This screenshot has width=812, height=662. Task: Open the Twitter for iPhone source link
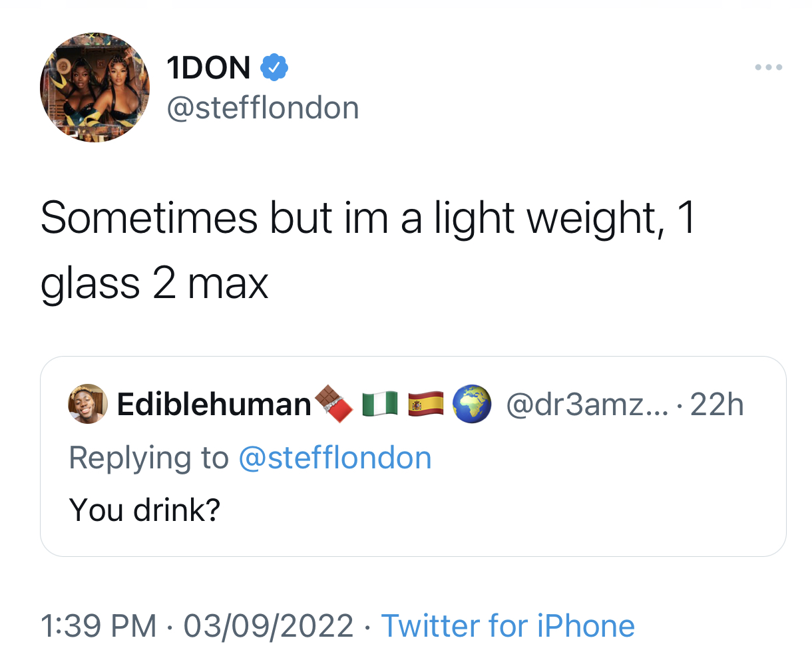(x=508, y=626)
